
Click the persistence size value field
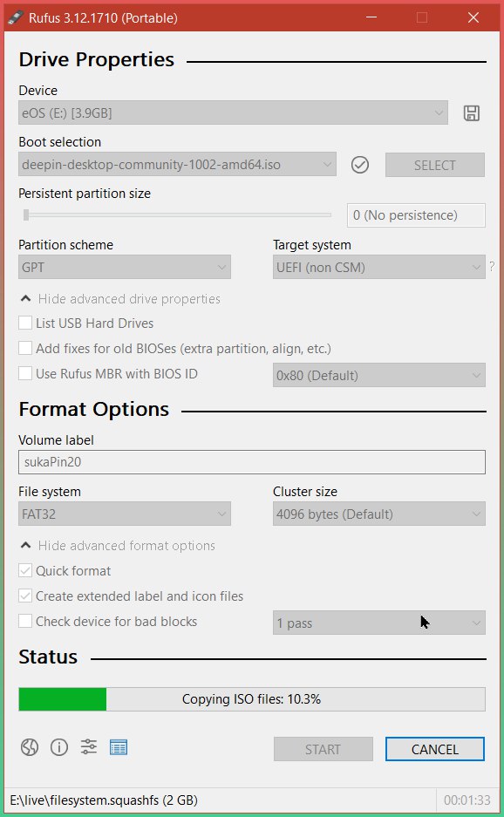(416, 215)
